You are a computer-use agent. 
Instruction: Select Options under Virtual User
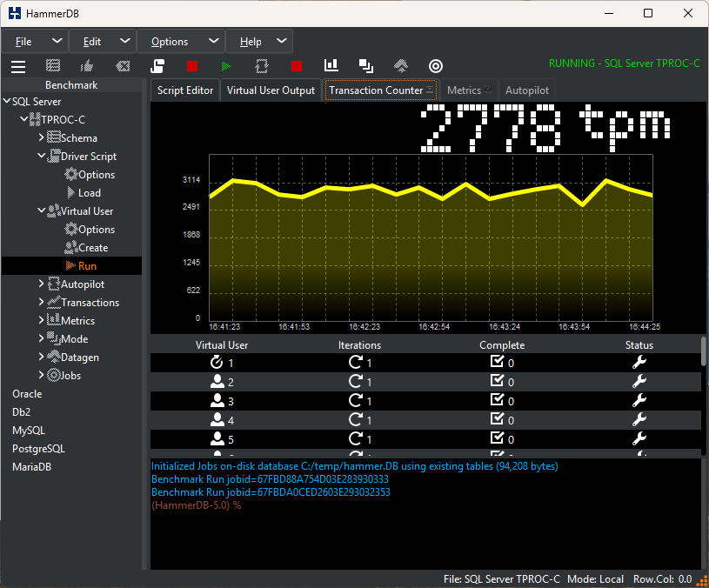click(90, 229)
